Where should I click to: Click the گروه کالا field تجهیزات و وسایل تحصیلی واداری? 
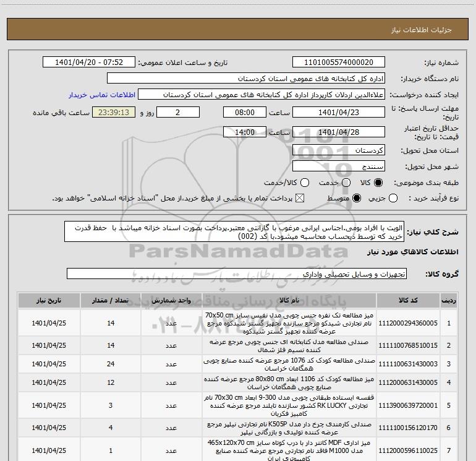[237, 274]
